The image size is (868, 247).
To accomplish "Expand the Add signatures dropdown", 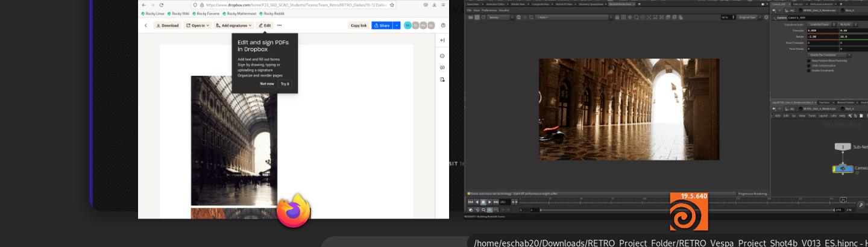I will tap(233, 25).
